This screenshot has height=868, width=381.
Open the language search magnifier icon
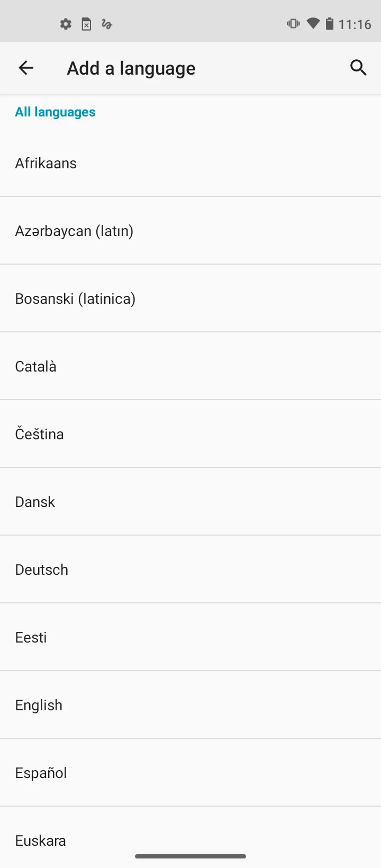(x=358, y=68)
